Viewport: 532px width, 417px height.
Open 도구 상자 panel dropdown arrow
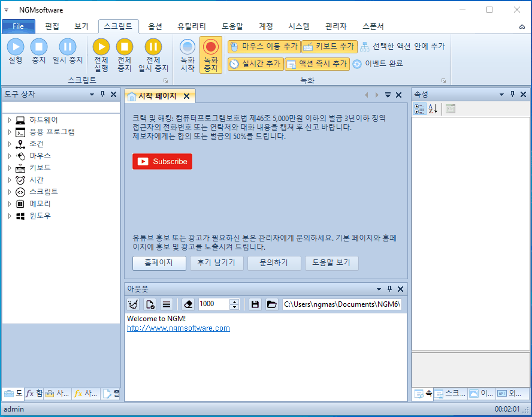(x=92, y=94)
